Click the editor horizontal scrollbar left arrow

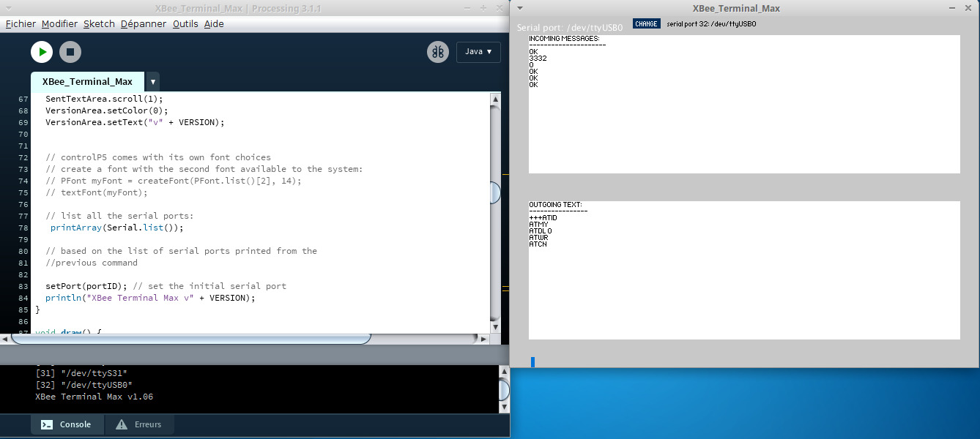point(4,339)
